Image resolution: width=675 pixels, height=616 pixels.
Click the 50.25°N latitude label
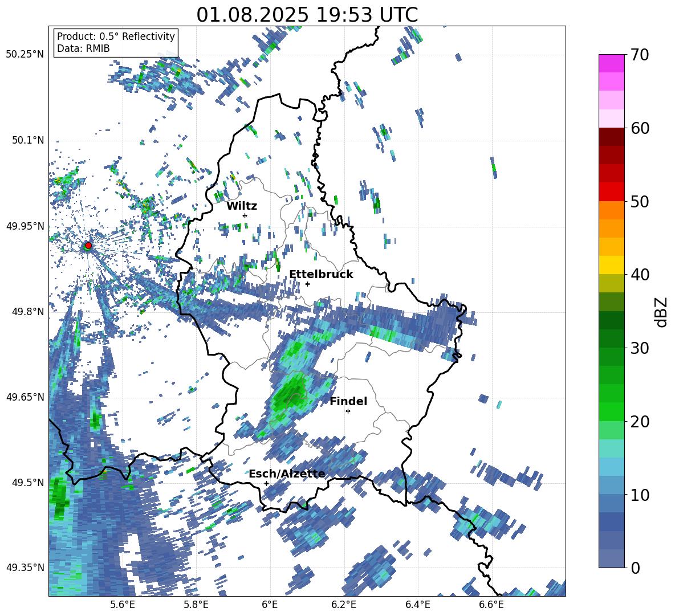tap(25, 55)
